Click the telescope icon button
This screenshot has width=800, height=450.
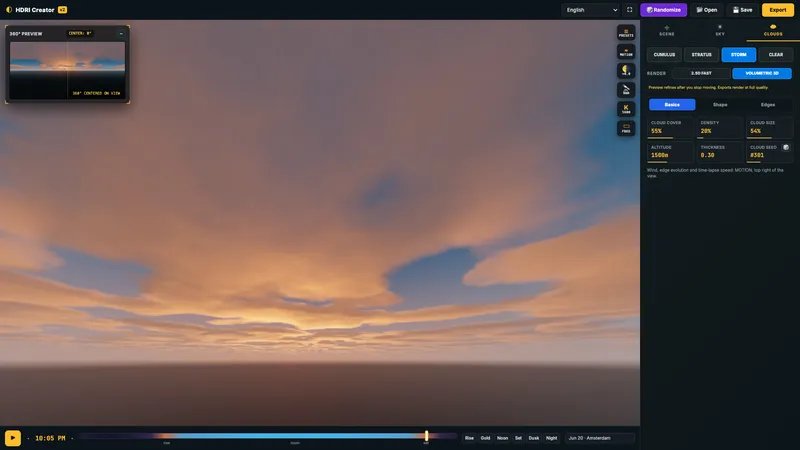[626, 90]
